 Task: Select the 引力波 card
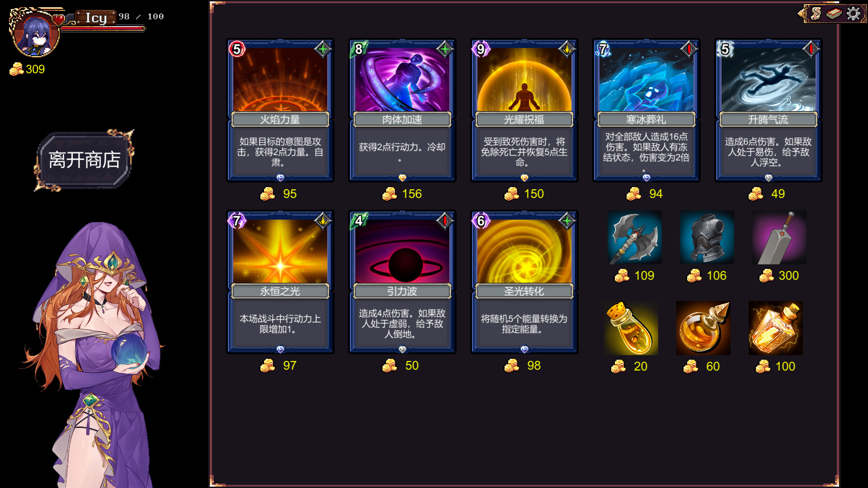pyautogui.click(x=402, y=282)
